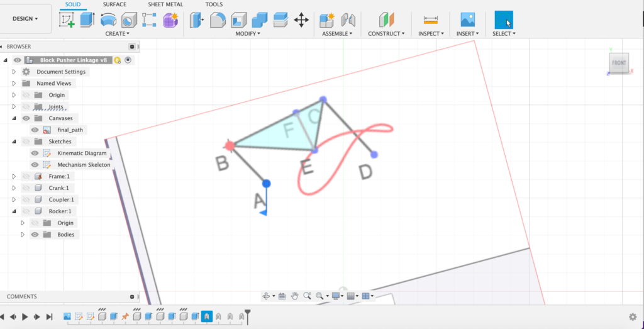Image resolution: width=644 pixels, height=329 pixels.
Task: Click the Fillet tool icon
Action: pyautogui.click(x=218, y=20)
